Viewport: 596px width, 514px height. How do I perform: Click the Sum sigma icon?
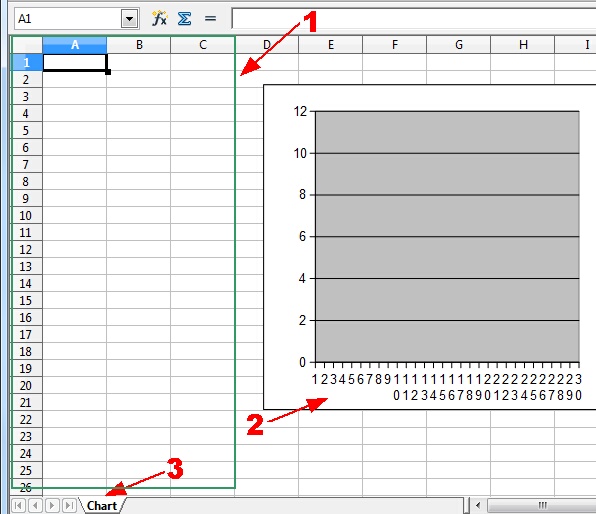pos(184,18)
